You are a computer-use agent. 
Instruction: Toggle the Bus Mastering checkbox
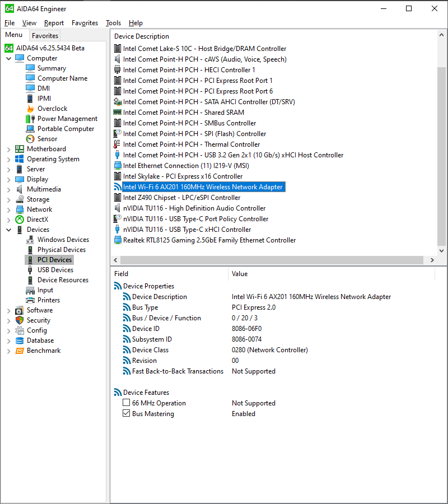click(127, 413)
